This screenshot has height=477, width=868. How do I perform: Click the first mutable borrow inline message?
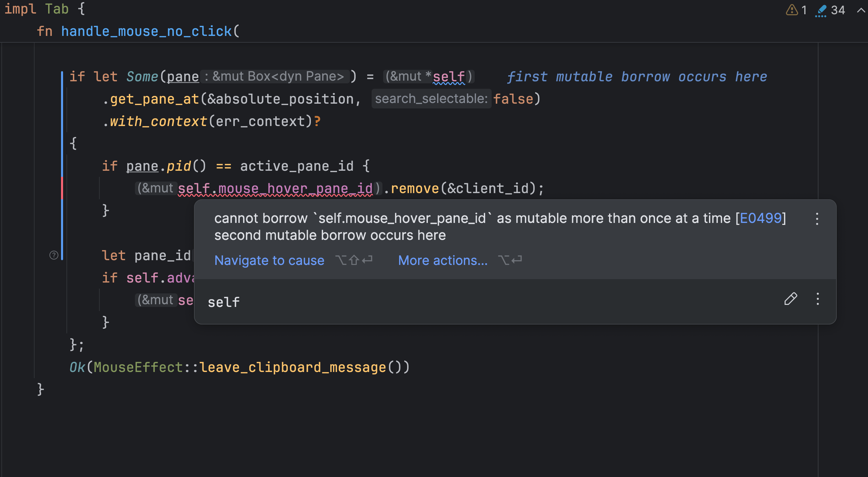click(x=637, y=77)
